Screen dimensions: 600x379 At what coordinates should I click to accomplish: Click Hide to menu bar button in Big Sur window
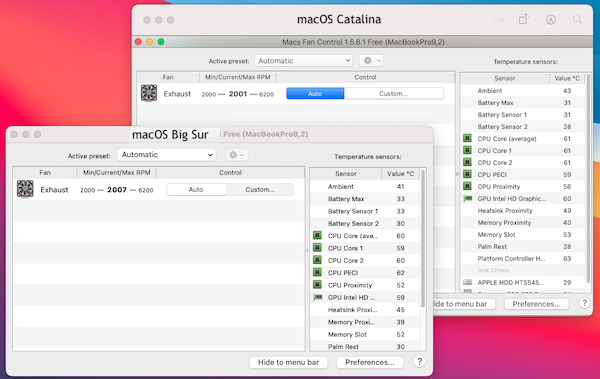tap(289, 362)
